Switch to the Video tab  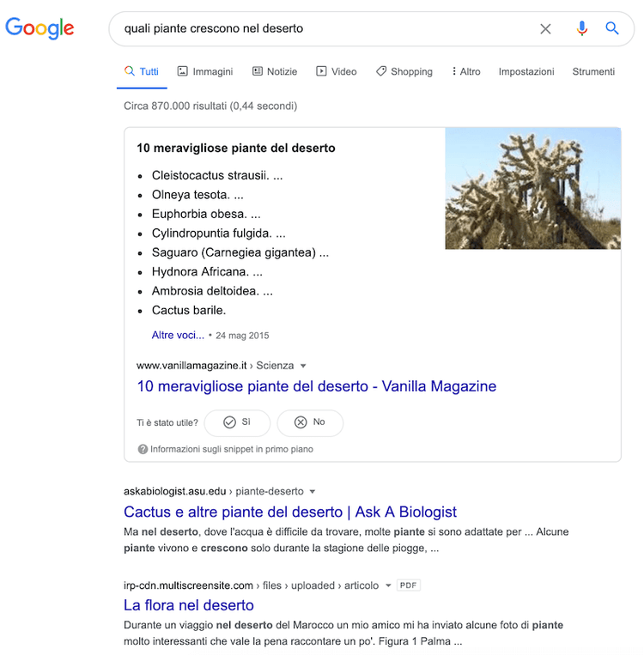[337, 71]
